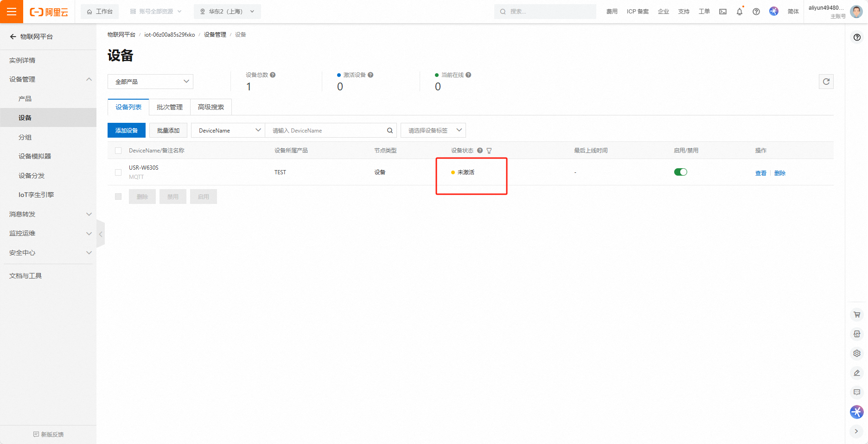
Task: Click the device status filter icon
Action: (x=489, y=151)
